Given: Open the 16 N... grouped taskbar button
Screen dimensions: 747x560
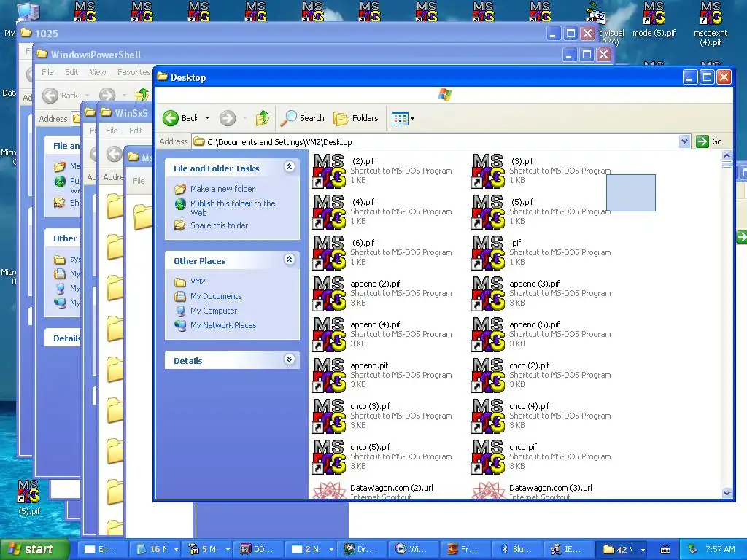Looking at the screenshot, I should [x=156, y=549].
